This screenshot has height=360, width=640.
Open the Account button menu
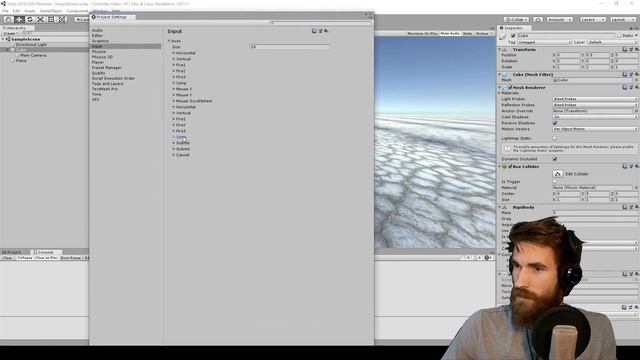559,19
